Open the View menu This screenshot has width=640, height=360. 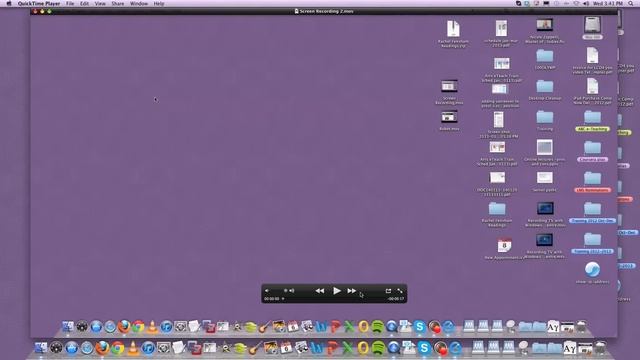point(100,3)
